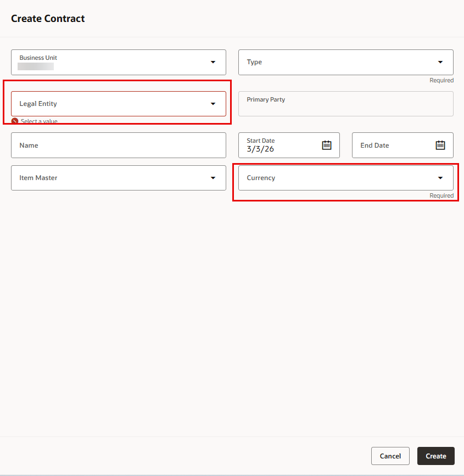
Task: Click into the Name input field
Action: (119, 145)
